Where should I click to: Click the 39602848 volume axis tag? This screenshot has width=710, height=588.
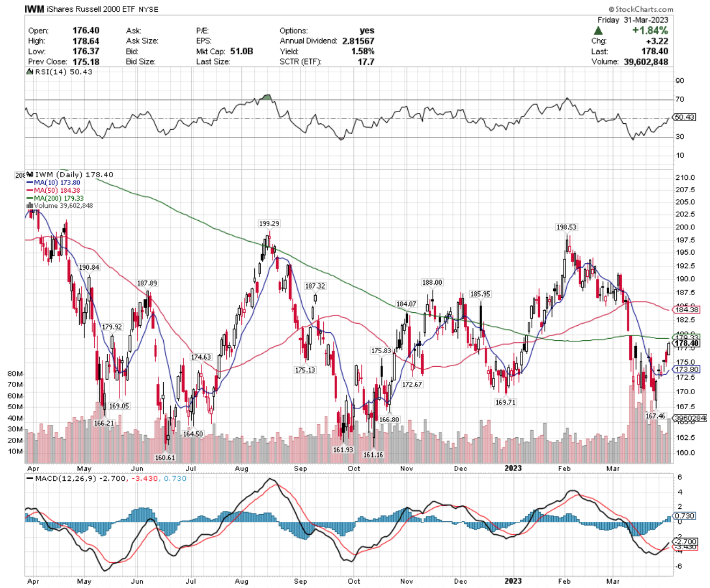pos(690,418)
